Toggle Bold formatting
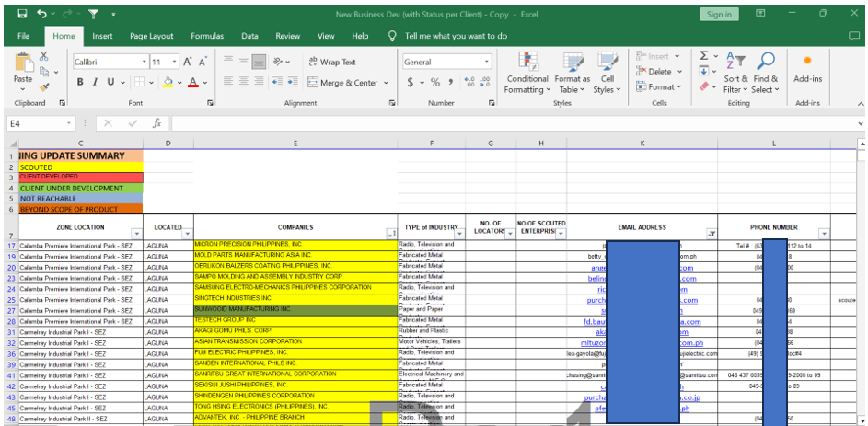The height and width of the screenshot is (426, 868). 81,82
